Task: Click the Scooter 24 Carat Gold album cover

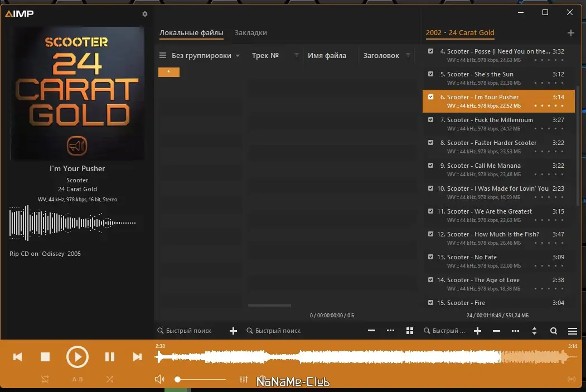Action: tap(78, 94)
